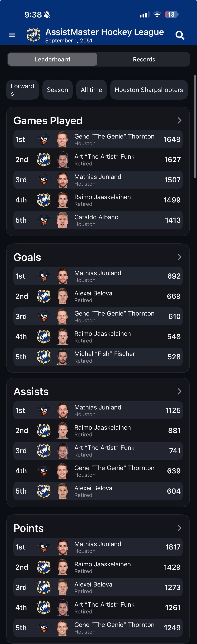This screenshot has width=197, height=644.
Task: Open the Season filter chip
Action: click(x=57, y=90)
